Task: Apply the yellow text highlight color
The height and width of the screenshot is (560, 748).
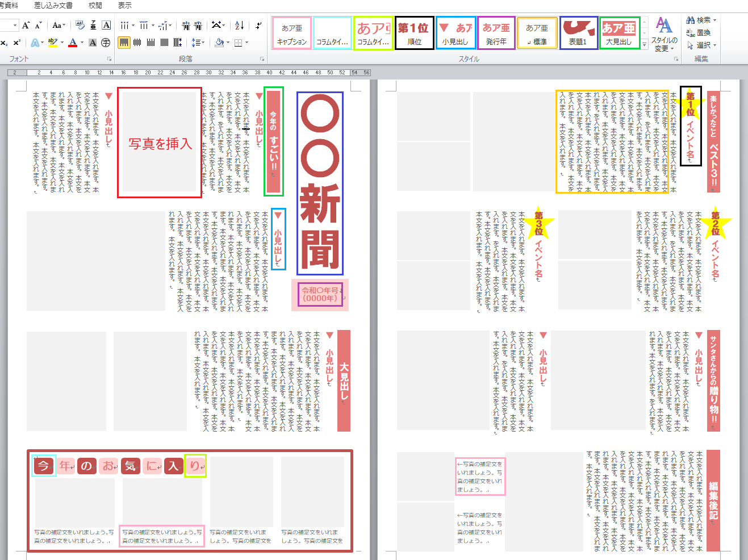Action: (53, 43)
